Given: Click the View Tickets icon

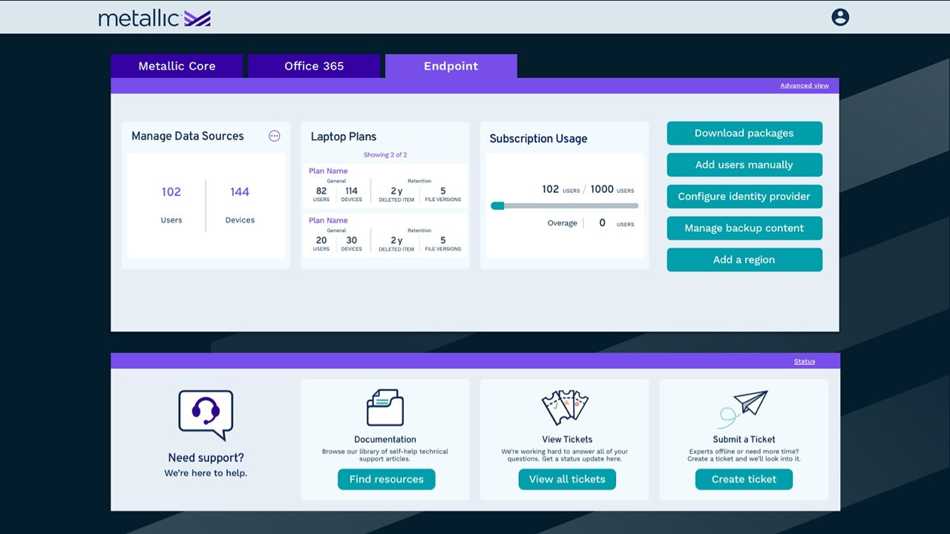Looking at the screenshot, I should coord(565,407).
